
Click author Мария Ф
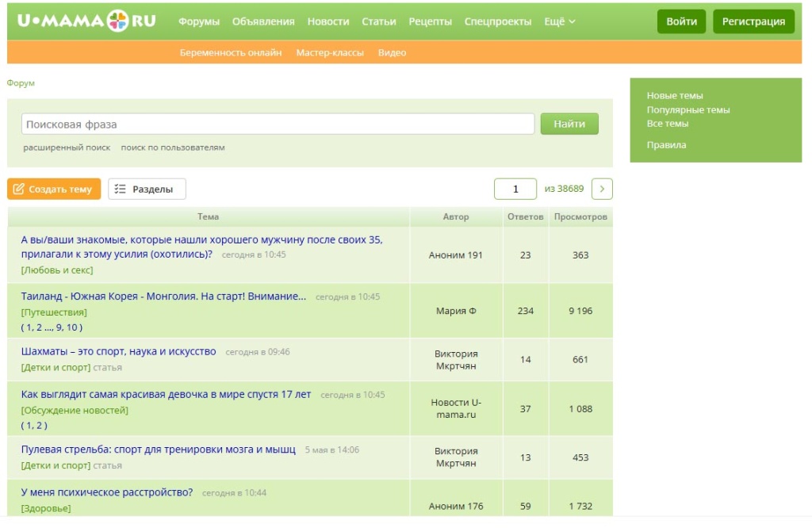456,311
